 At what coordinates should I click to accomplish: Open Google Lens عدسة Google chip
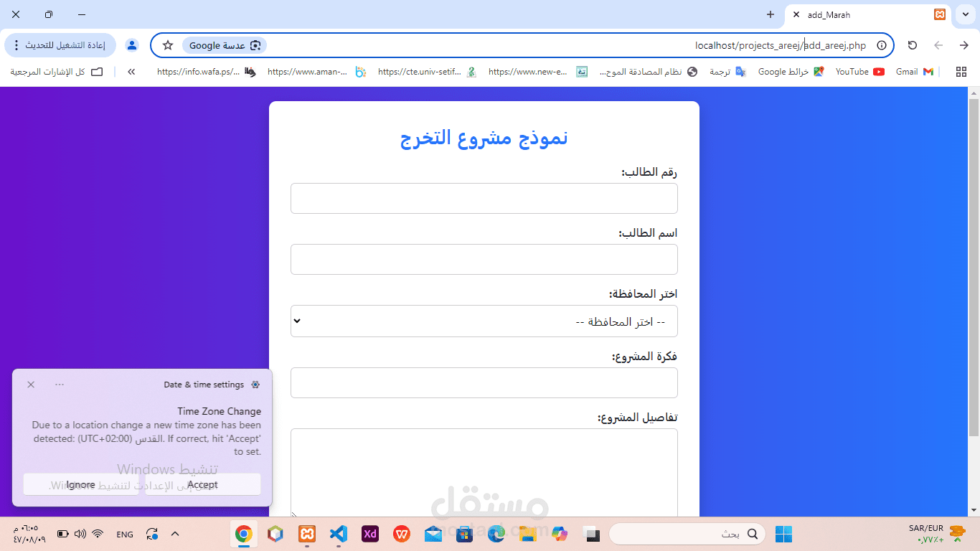[x=225, y=45]
